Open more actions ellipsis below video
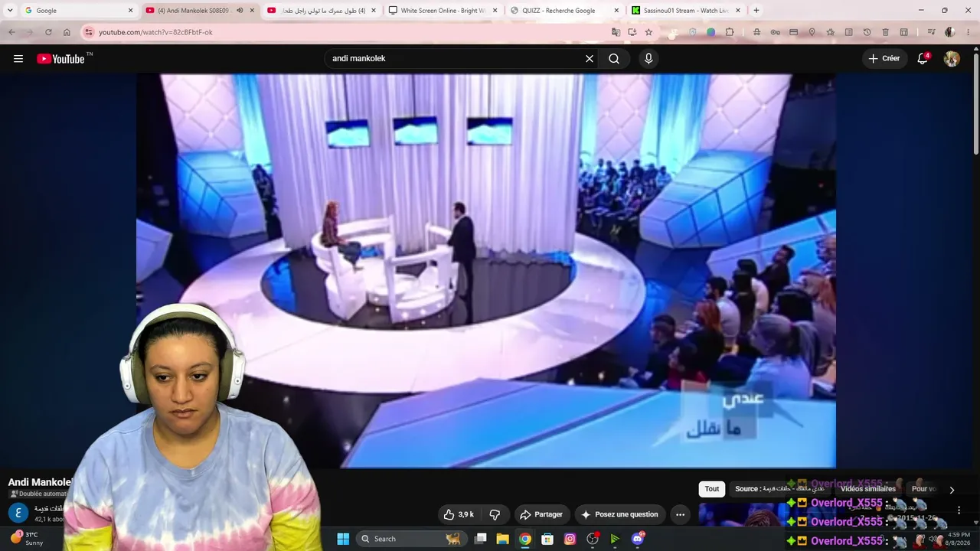This screenshot has width=980, height=551. 680,514
